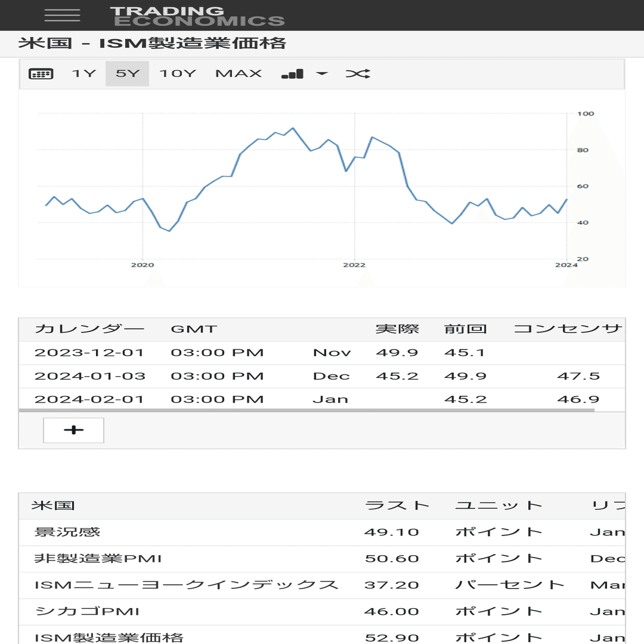Viewport: 644px width, 644px height.
Task: Open the シカゴPMI indicator link
Action: click(x=88, y=611)
